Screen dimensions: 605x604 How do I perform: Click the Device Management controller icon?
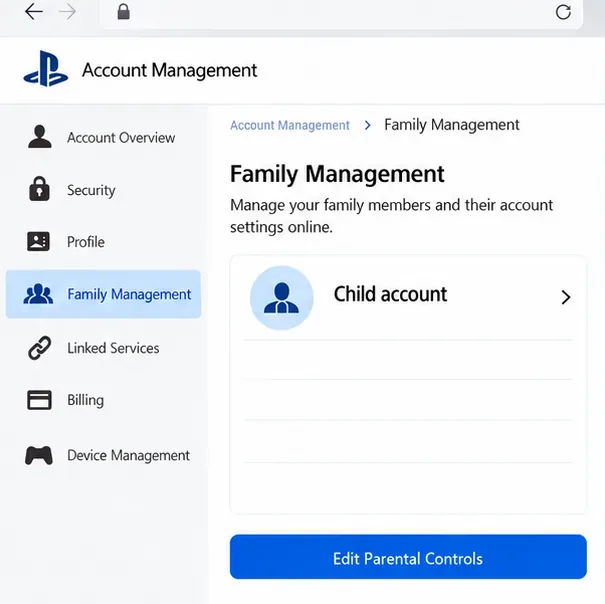[x=39, y=455]
